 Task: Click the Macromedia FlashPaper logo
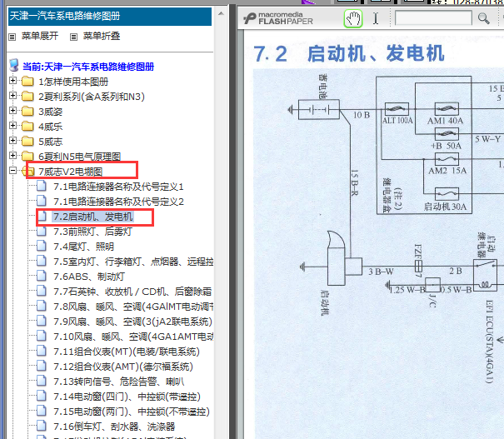(278, 18)
